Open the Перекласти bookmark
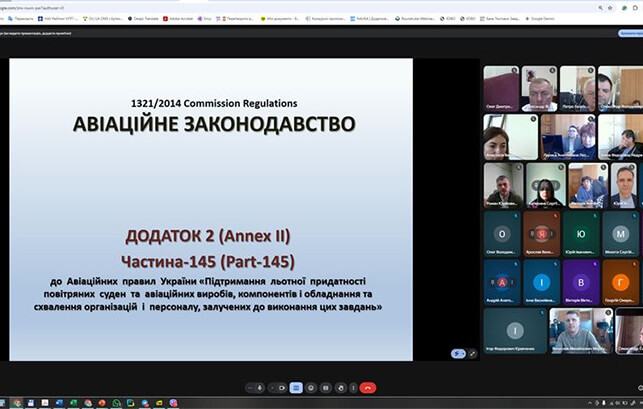The width and height of the screenshot is (643, 409). coord(21,18)
